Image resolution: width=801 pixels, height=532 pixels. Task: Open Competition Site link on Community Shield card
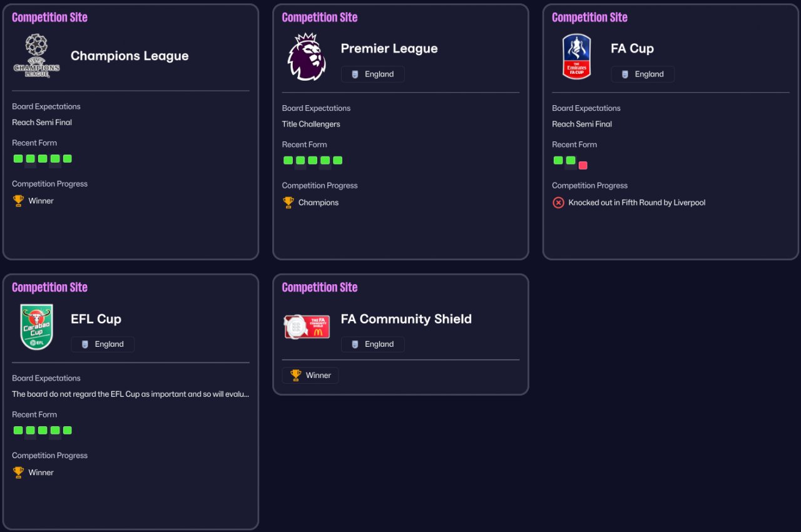[x=320, y=288]
